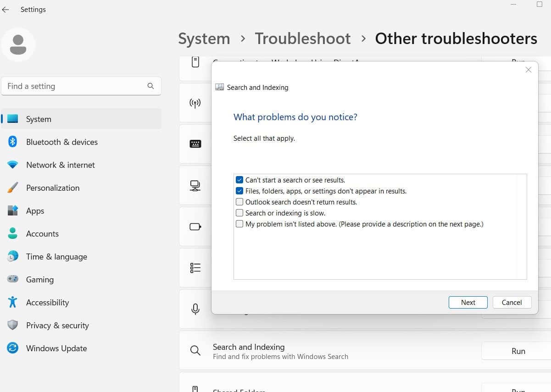Go to Troubleshoot in the breadcrumb
The image size is (551, 392).
tap(303, 39)
